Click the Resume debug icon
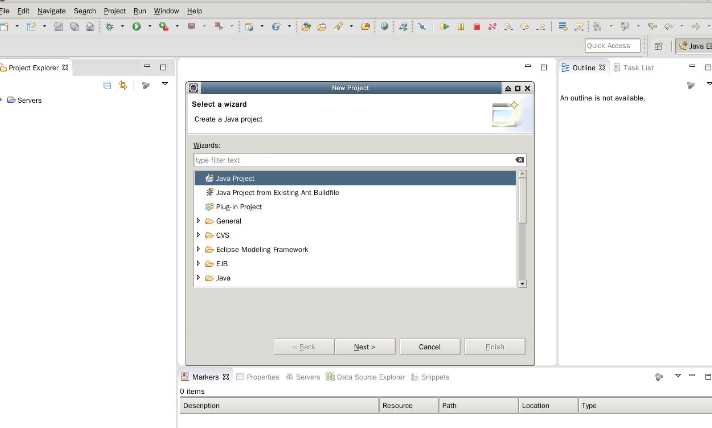 click(x=445, y=27)
